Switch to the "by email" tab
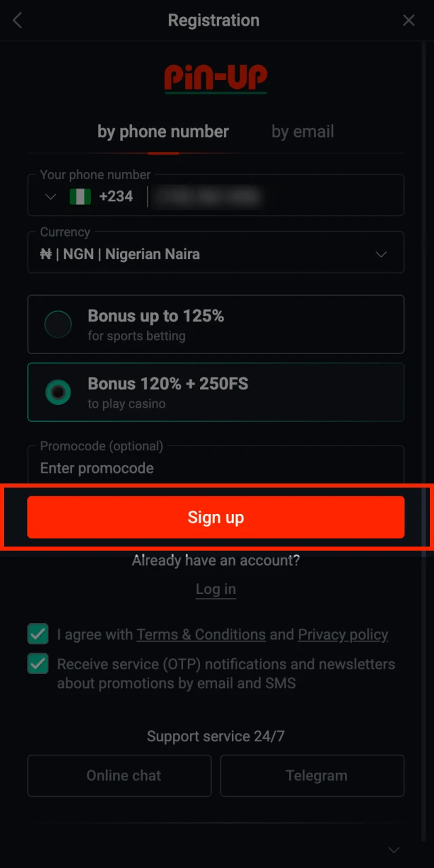This screenshot has width=434, height=868. tap(302, 132)
